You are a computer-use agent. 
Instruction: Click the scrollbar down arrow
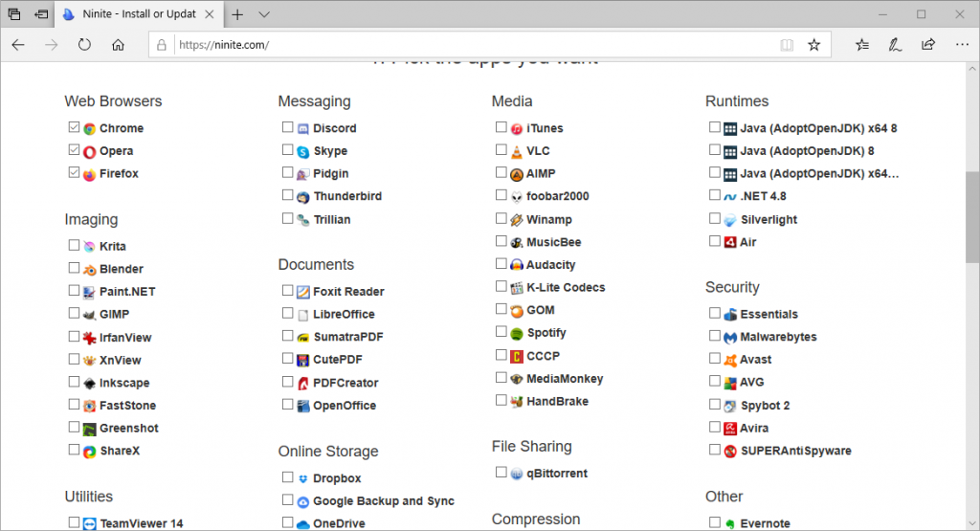pyautogui.click(x=972, y=523)
